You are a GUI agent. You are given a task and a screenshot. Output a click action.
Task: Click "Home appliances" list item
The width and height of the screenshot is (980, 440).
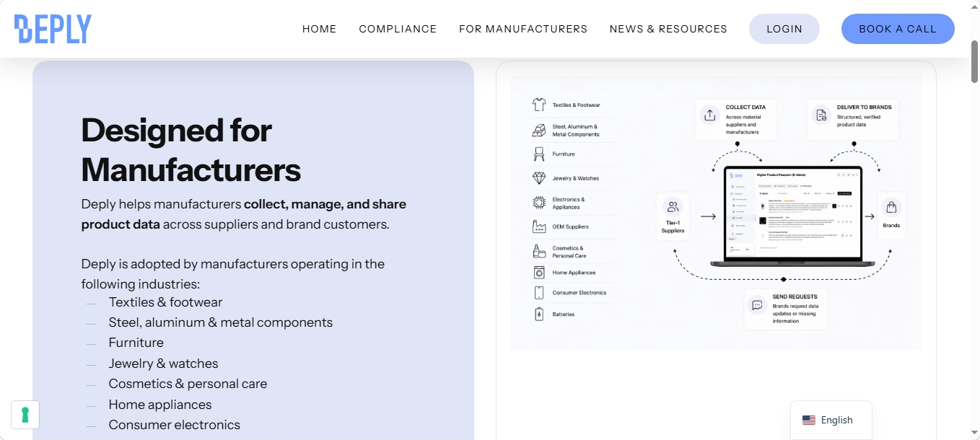pyautogui.click(x=160, y=405)
